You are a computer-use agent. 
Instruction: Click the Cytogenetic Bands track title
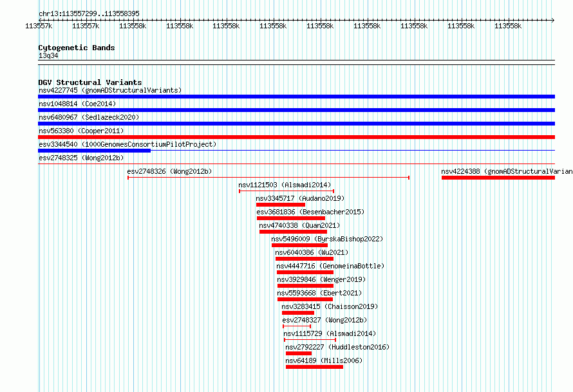[77, 48]
